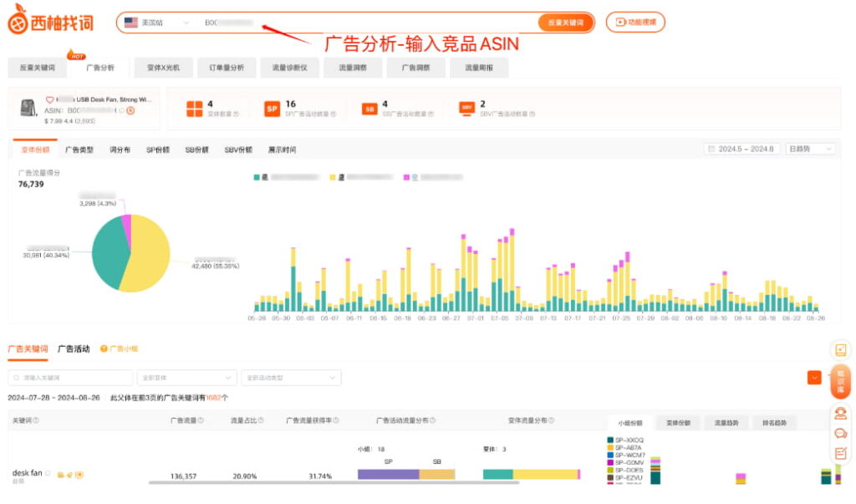Click inside the keyword search input field

(71, 378)
